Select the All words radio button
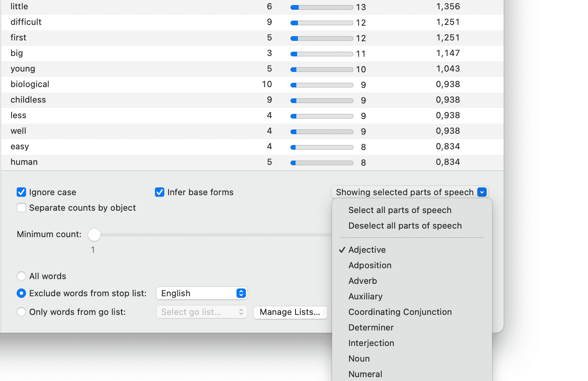The height and width of the screenshot is (381, 588). 21,276
